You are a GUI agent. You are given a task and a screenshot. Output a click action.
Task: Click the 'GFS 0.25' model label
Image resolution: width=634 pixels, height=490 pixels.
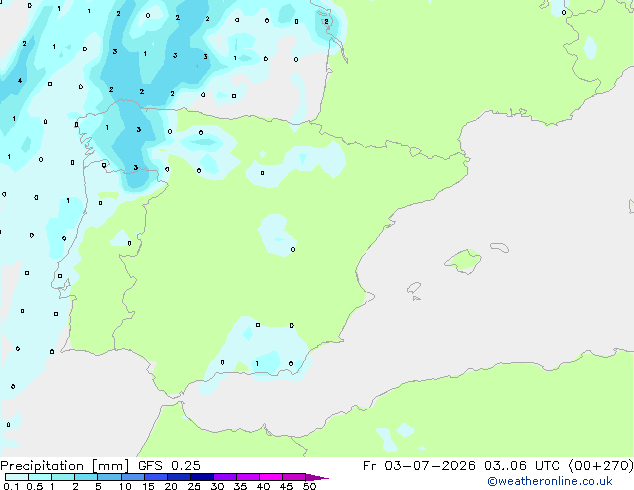coord(169,466)
